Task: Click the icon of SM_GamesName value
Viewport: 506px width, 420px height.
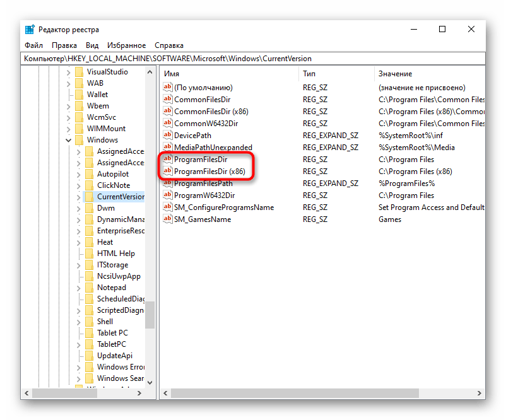Action: point(168,219)
